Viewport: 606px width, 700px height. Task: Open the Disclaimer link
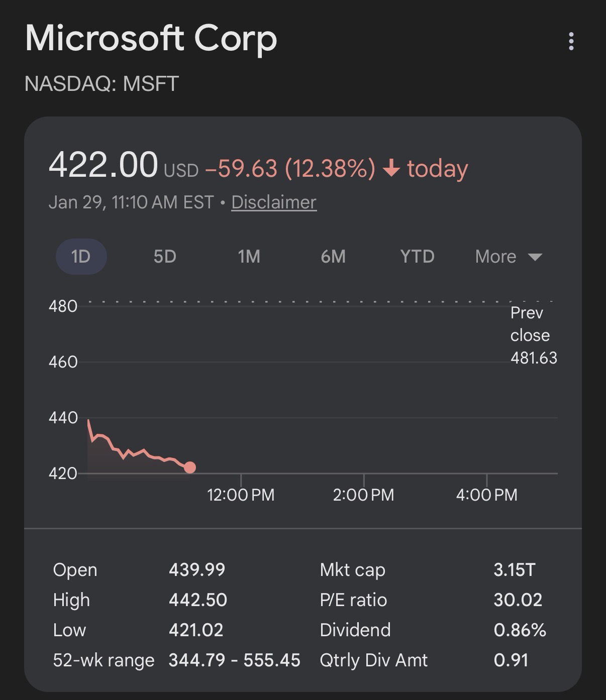(274, 202)
